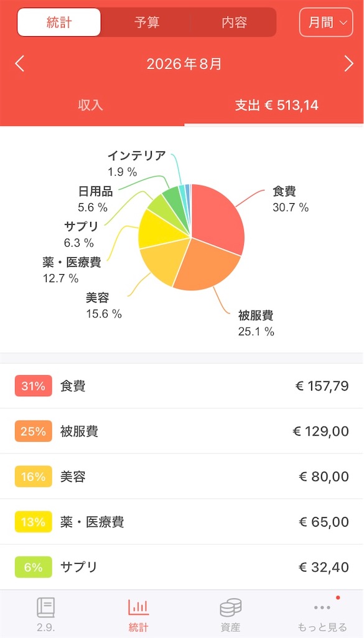Switch to the 統計 segment

[x=59, y=22]
